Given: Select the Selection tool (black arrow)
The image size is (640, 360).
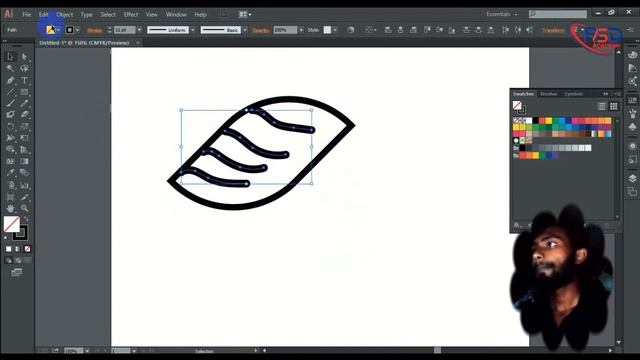Looking at the screenshot, I should [x=11, y=57].
